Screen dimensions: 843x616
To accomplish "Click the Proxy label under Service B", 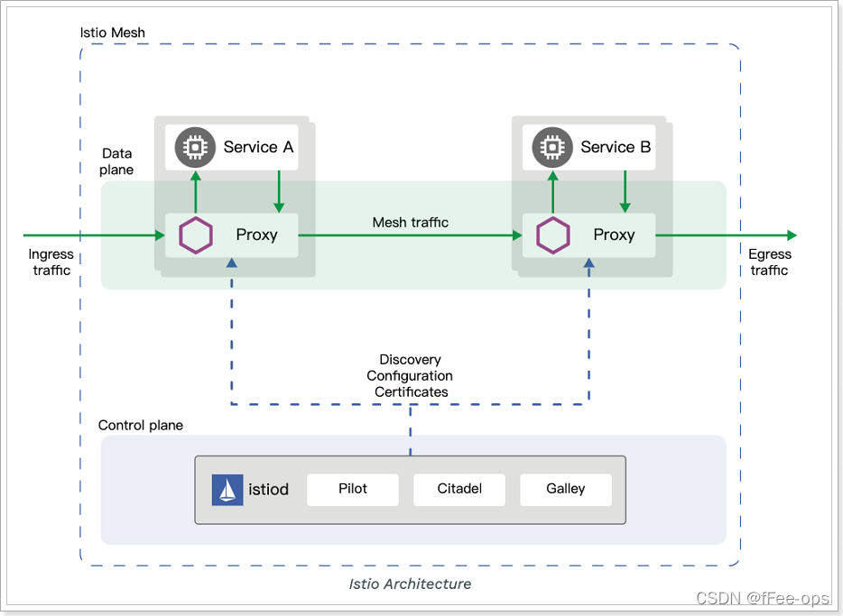I will click(x=614, y=235).
